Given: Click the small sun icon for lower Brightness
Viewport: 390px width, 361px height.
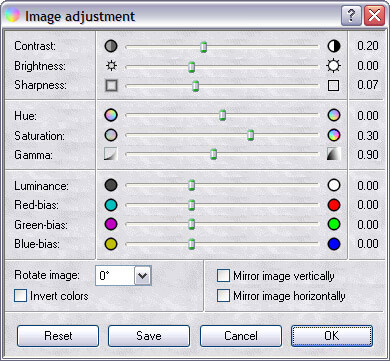Looking at the screenshot, I should click(111, 66).
